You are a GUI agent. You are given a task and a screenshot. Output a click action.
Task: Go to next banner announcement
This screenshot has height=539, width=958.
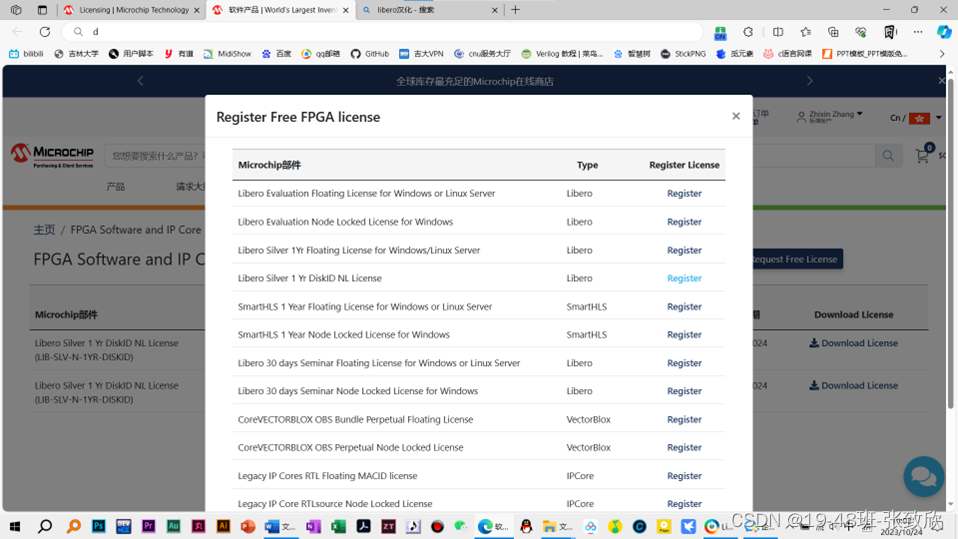coord(810,81)
